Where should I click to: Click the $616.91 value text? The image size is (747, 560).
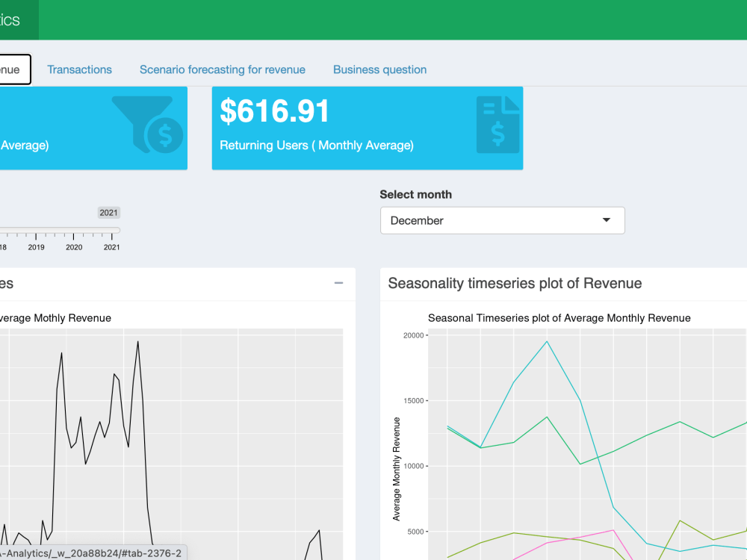coord(274,111)
